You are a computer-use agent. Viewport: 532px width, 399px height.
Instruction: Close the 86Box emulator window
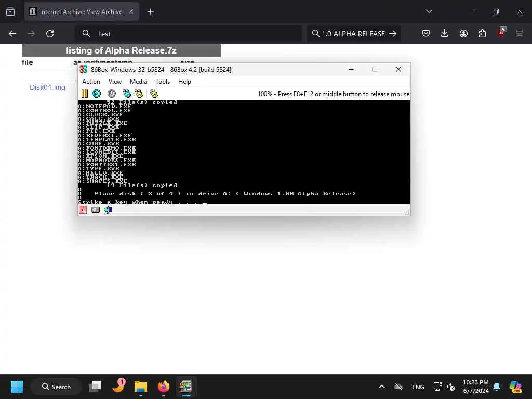point(398,69)
